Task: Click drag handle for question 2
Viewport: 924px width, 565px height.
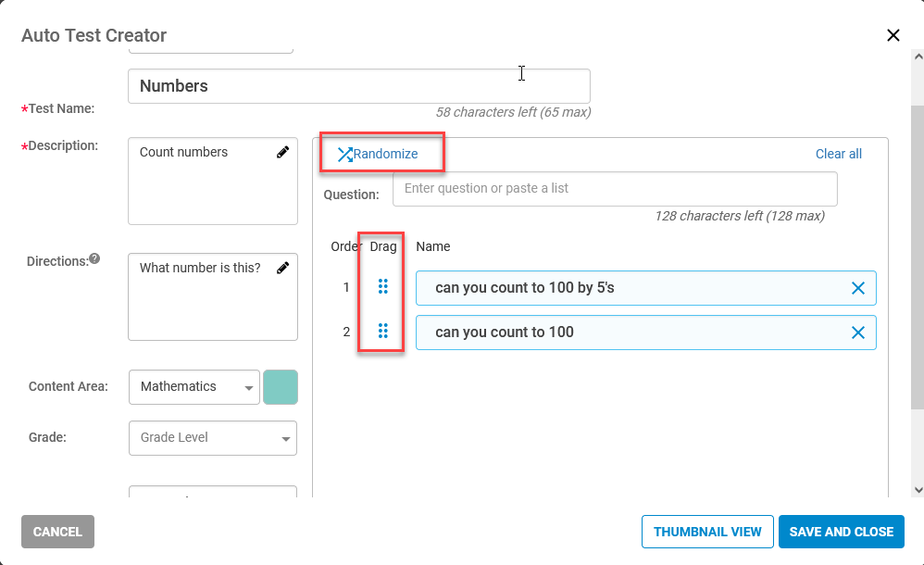Action: point(383,331)
